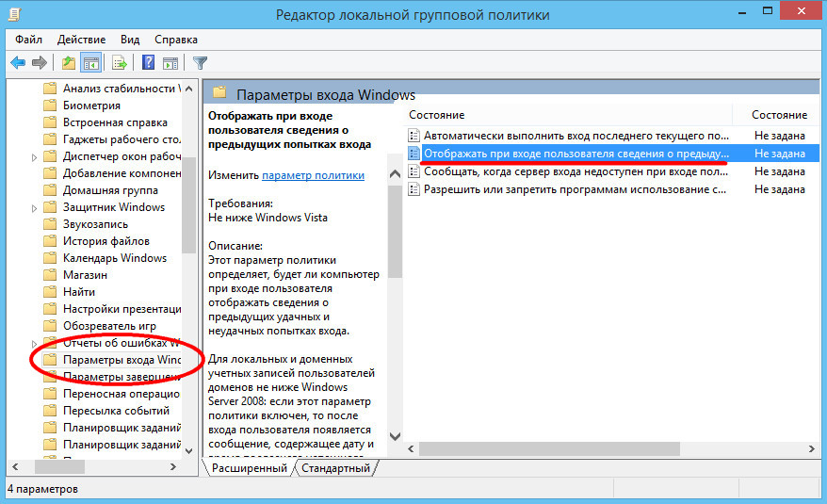Switch to the Стандартный tab
This screenshot has height=504, width=827.
click(x=335, y=468)
